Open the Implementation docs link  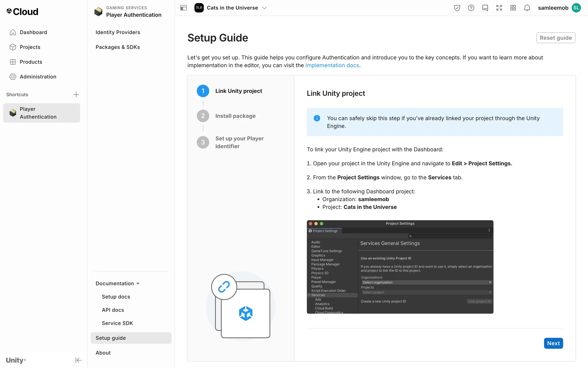tap(332, 65)
